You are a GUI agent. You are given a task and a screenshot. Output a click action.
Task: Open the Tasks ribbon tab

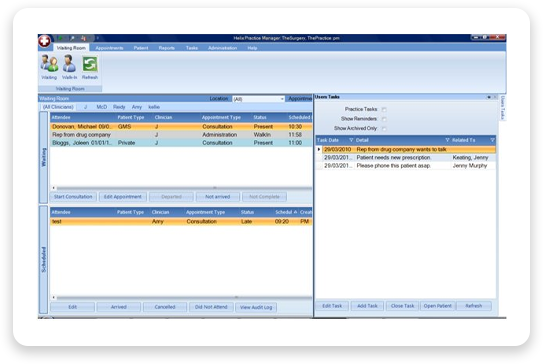point(192,48)
